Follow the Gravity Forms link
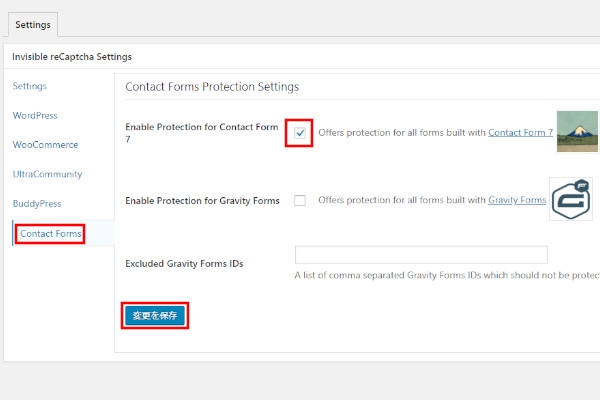Viewport: 600px width, 400px height. coord(517,200)
